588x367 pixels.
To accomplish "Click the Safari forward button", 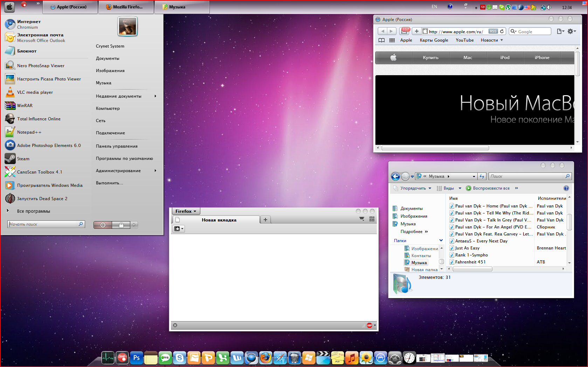I will (x=392, y=31).
